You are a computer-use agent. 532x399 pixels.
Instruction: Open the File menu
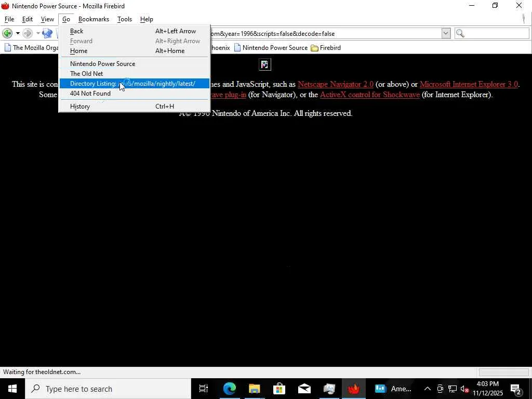point(9,19)
